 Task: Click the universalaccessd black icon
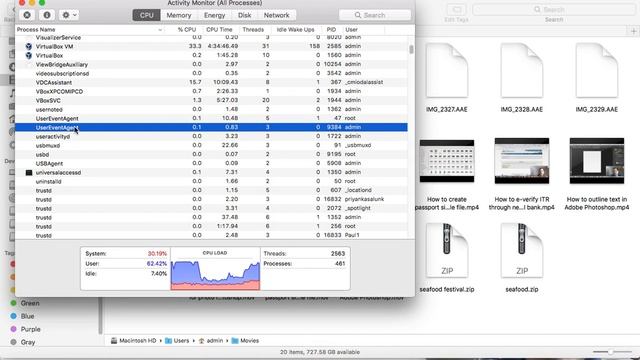point(29,173)
